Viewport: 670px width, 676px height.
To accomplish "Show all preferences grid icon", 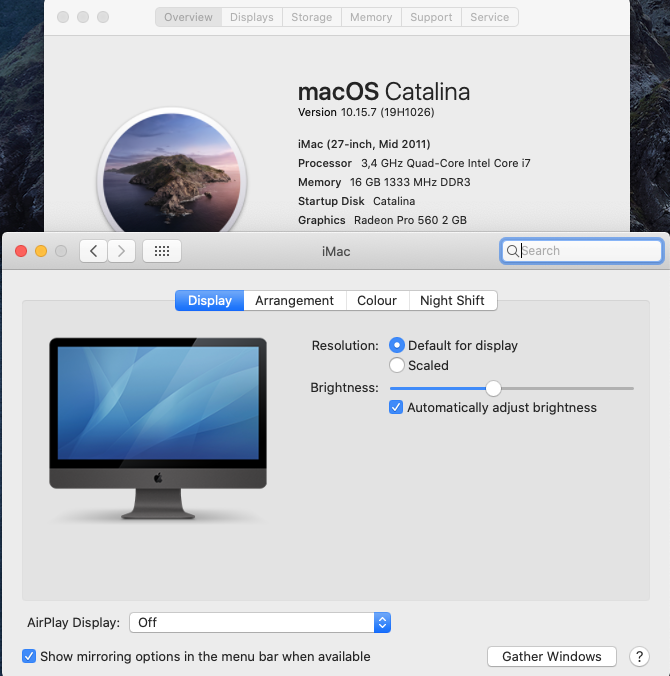I will click(x=162, y=251).
